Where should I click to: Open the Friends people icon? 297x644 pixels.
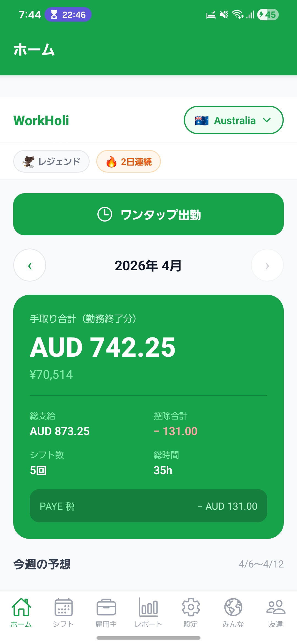(276, 607)
